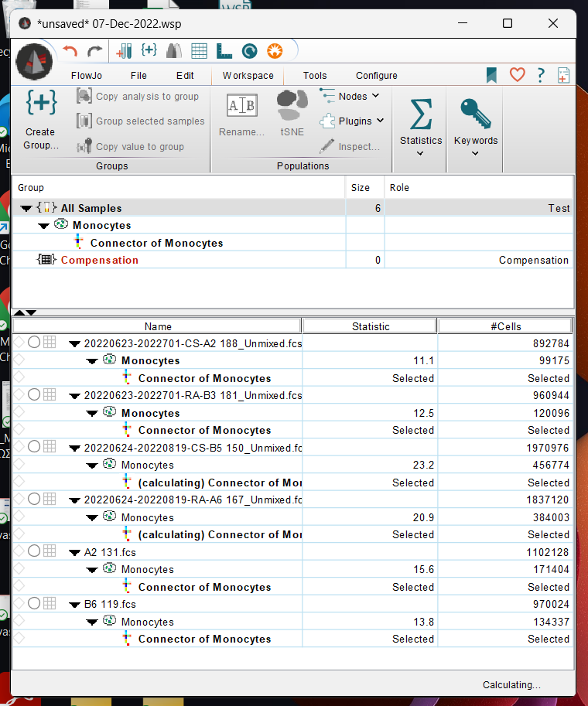
Task: Click the gray mountains histogram toolbar icon
Action: [x=174, y=51]
